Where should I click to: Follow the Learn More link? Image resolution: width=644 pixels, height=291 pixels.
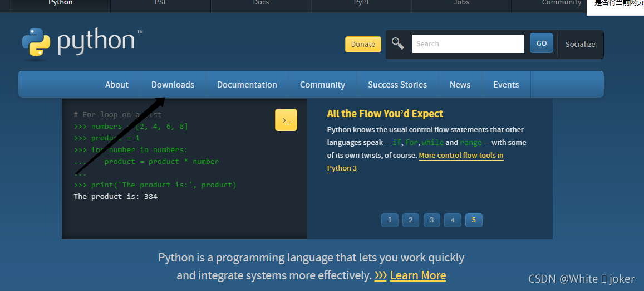(x=417, y=275)
